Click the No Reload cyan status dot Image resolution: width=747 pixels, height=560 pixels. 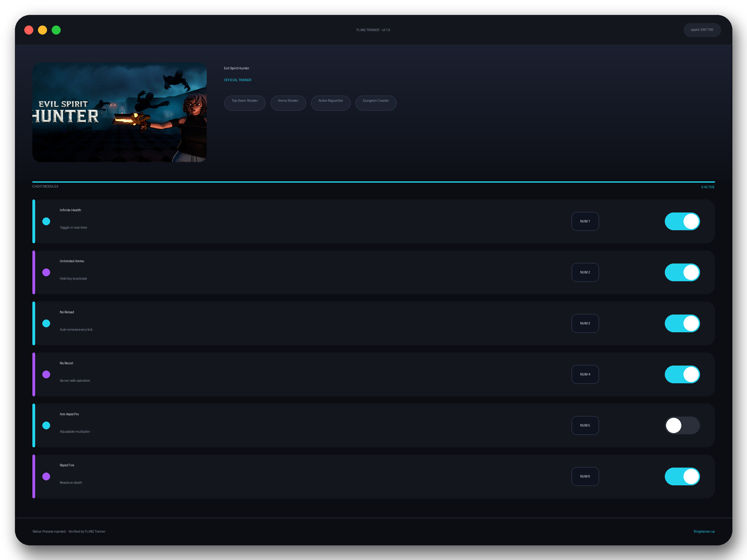pyautogui.click(x=46, y=323)
